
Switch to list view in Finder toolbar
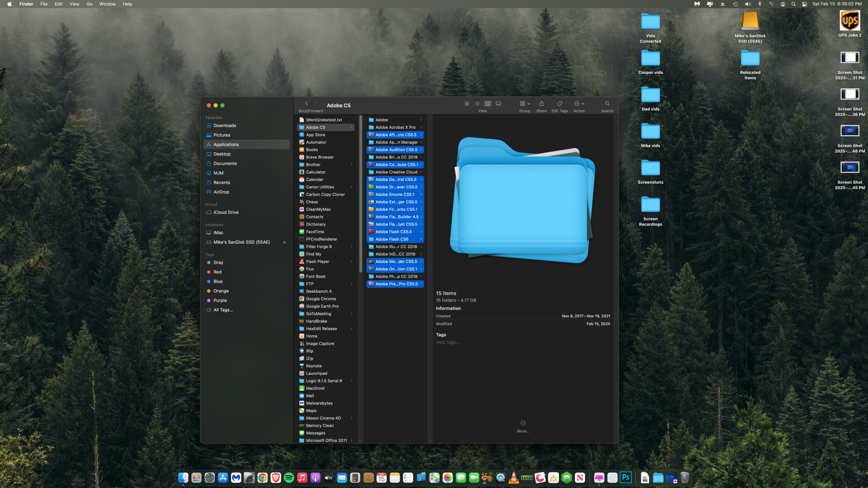(x=477, y=104)
